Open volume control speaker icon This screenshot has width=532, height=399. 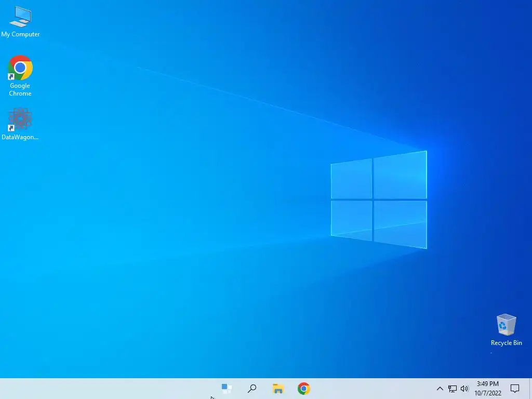pos(464,389)
